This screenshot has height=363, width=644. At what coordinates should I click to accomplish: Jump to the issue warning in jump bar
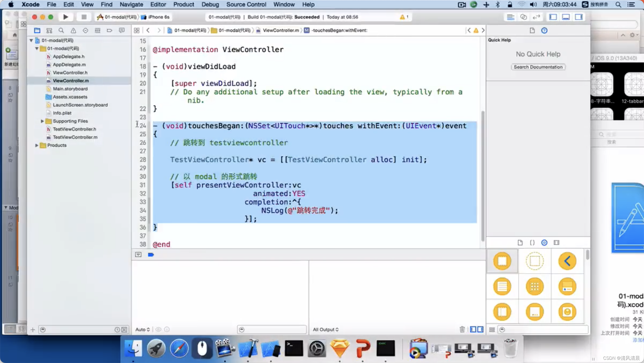(476, 30)
